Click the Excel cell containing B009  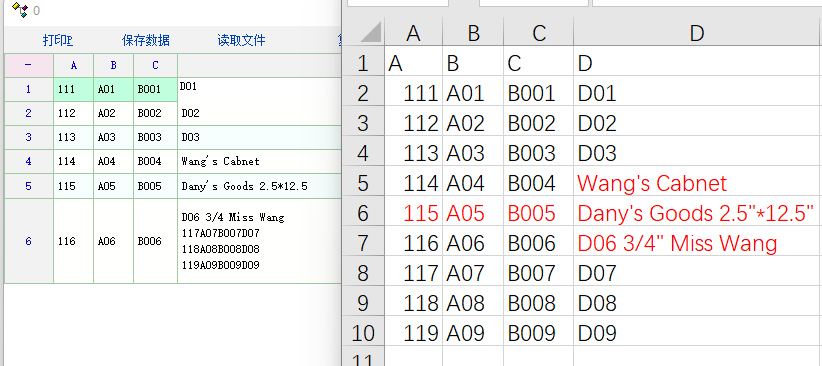(x=538, y=333)
